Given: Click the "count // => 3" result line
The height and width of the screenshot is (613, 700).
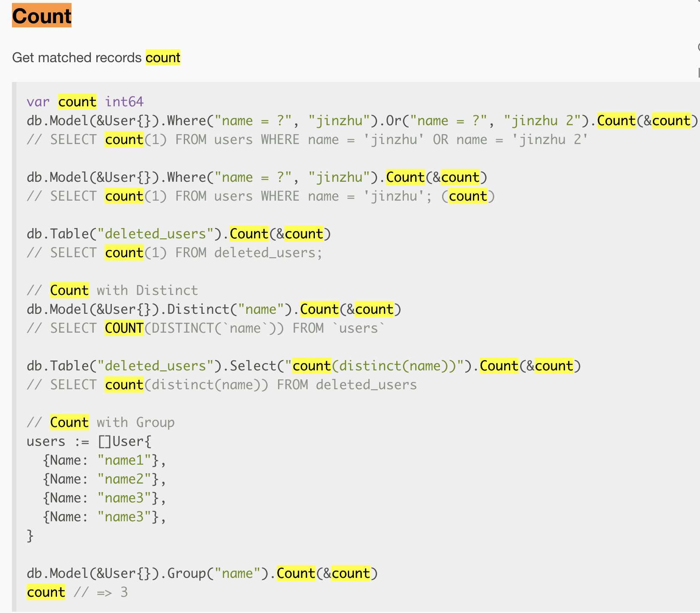Looking at the screenshot, I should [76, 592].
